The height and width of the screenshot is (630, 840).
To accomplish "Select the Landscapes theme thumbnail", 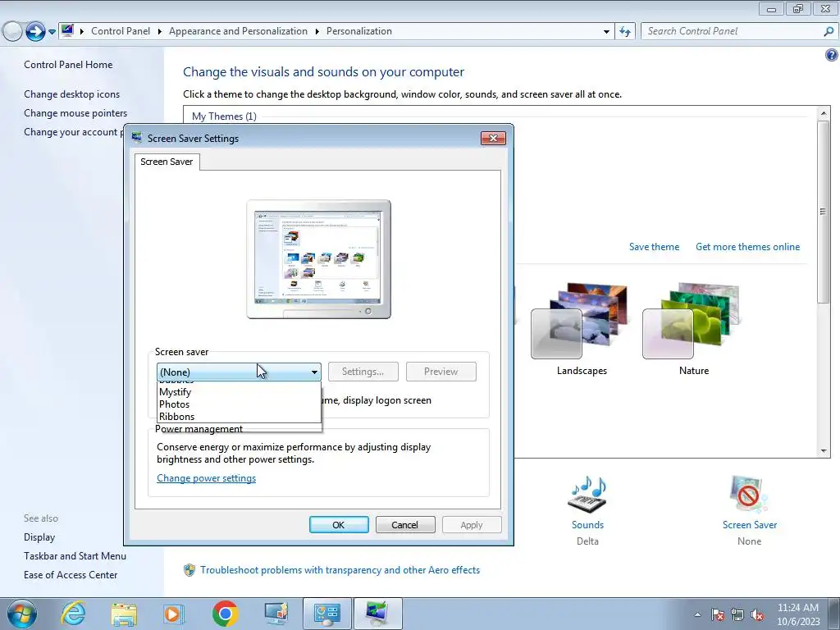I will point(582,322).
